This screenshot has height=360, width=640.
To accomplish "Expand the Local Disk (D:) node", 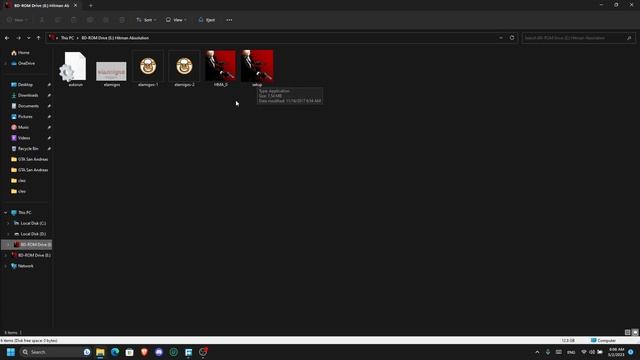I will pyautogui.click(x=8, y=234).
